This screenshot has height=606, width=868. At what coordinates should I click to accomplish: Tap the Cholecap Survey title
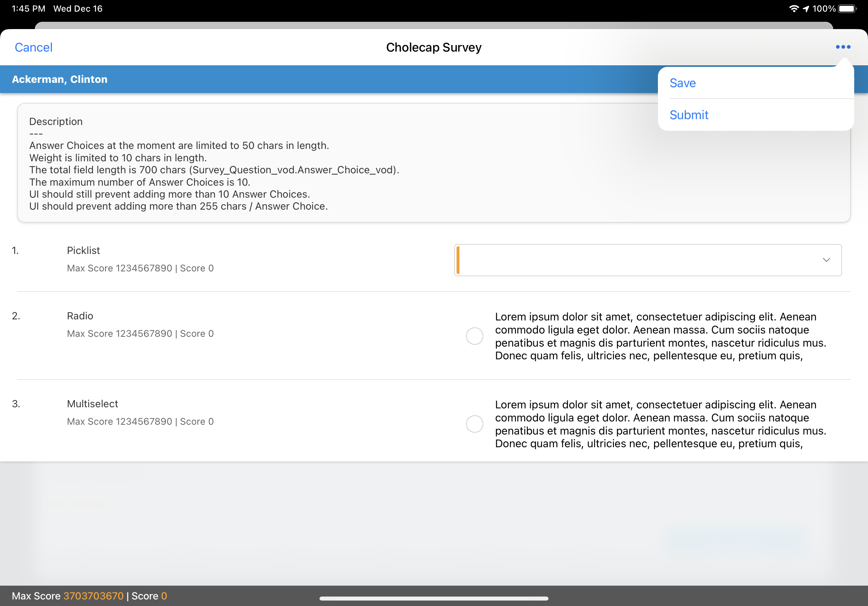click(x=434, y=47)
